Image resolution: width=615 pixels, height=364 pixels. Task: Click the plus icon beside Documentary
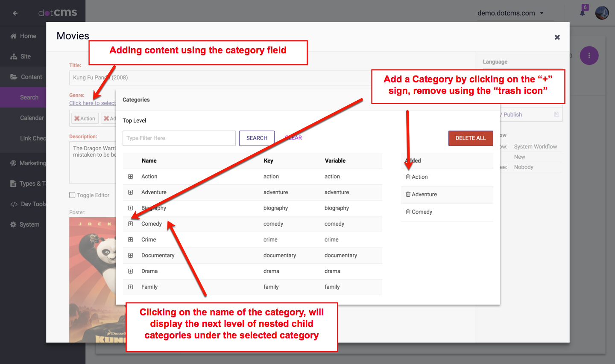click(131, 255)
